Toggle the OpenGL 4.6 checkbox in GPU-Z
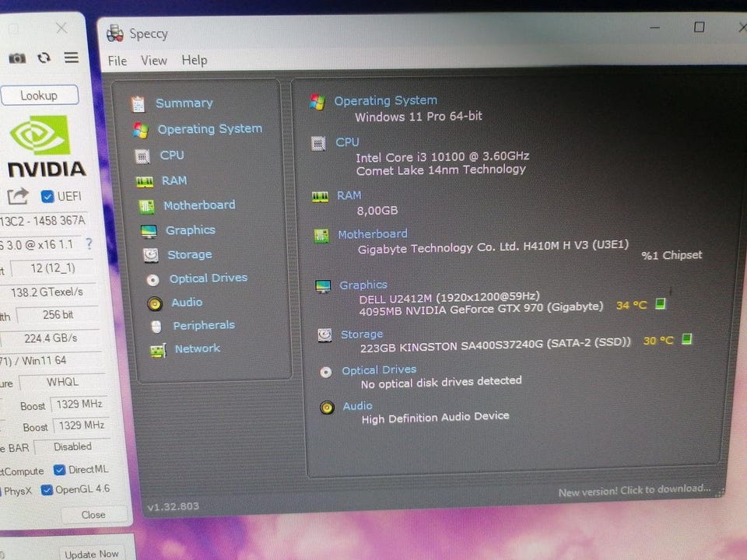 (47, 490)
